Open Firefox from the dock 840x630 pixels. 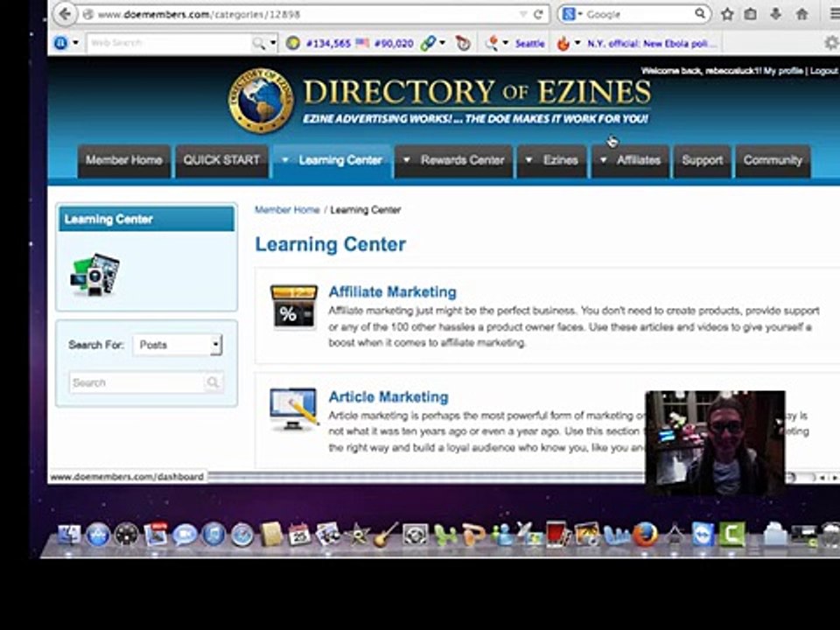pyautogui.click(x=645, y=534)
